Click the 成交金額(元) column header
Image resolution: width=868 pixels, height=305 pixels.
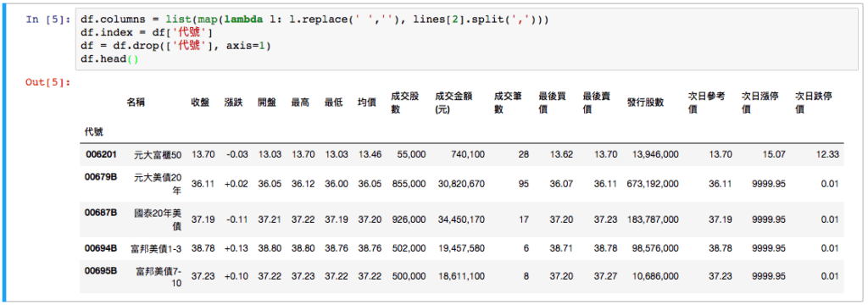(x=453, y=103)
